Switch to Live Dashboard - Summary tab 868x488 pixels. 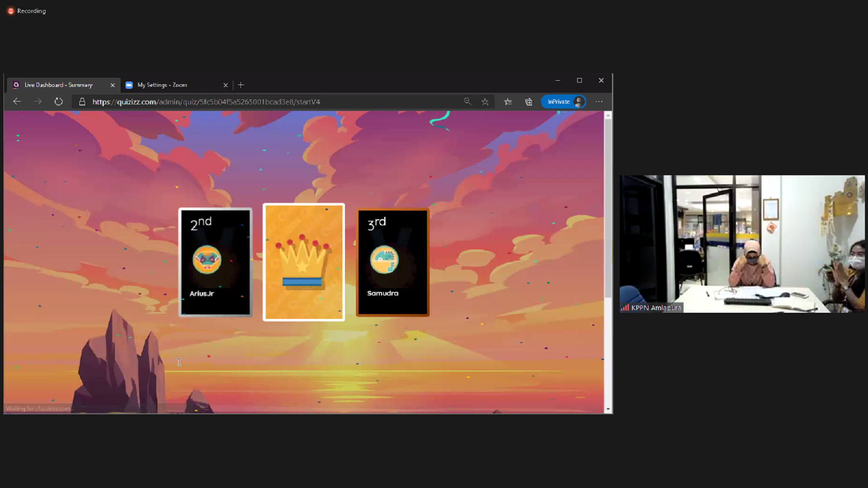(63, 85)
